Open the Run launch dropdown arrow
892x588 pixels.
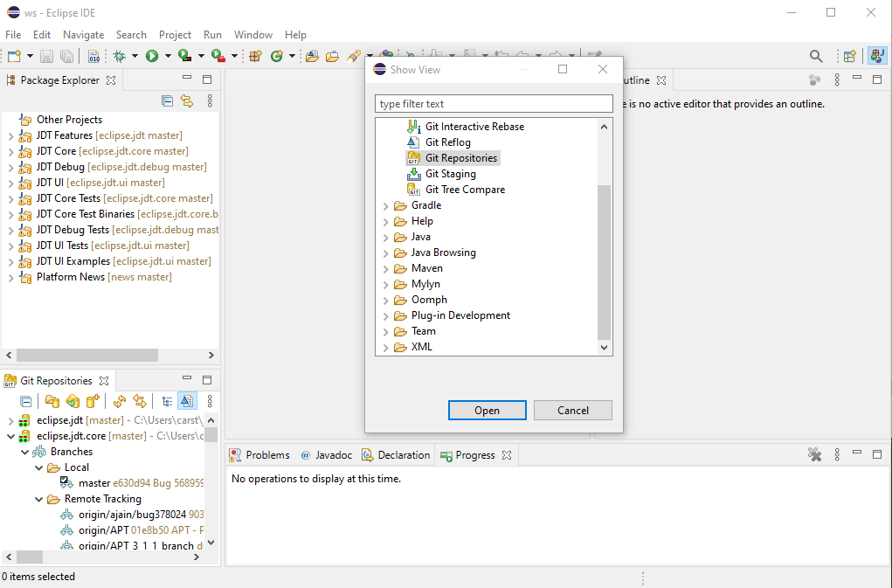168,56
